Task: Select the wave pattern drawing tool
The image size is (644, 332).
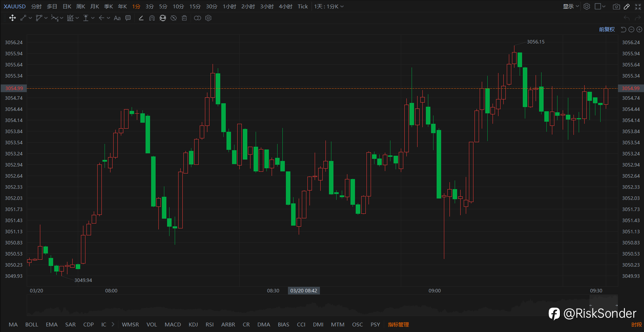Action: 55,18
